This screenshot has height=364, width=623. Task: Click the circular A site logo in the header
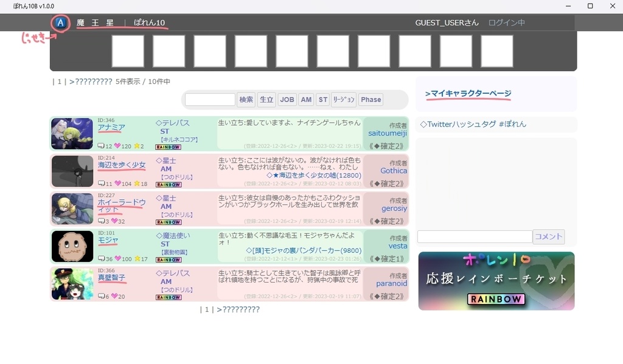pyautogui.click(x=60, y=22)
